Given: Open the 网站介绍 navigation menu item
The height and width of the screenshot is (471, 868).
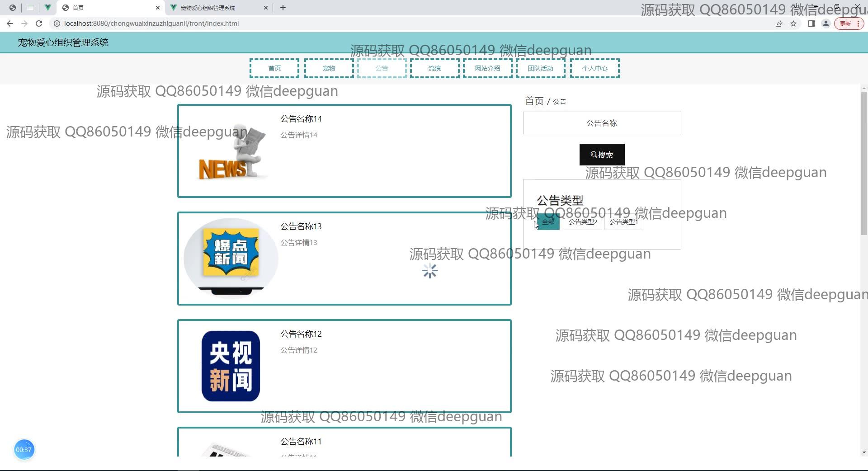Looking at the screenshot, I should 488,68.
